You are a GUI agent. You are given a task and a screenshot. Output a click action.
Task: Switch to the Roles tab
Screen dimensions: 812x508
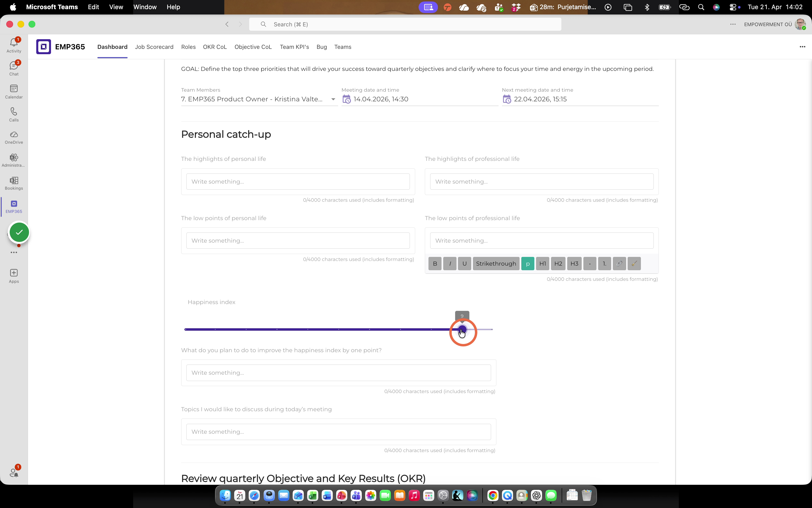pos(188,47)
